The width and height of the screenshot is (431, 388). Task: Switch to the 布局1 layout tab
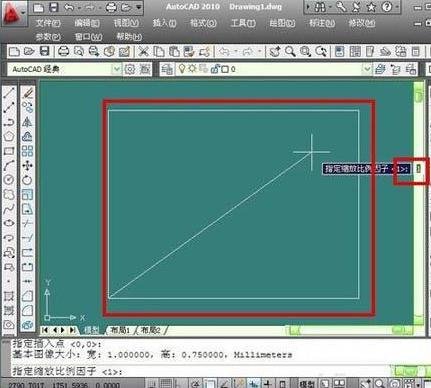(120, 330)
